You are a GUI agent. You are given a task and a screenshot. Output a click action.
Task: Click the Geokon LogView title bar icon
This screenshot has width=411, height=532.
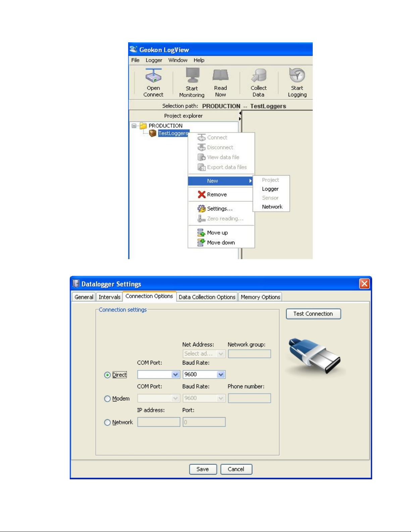click(134, 49)
